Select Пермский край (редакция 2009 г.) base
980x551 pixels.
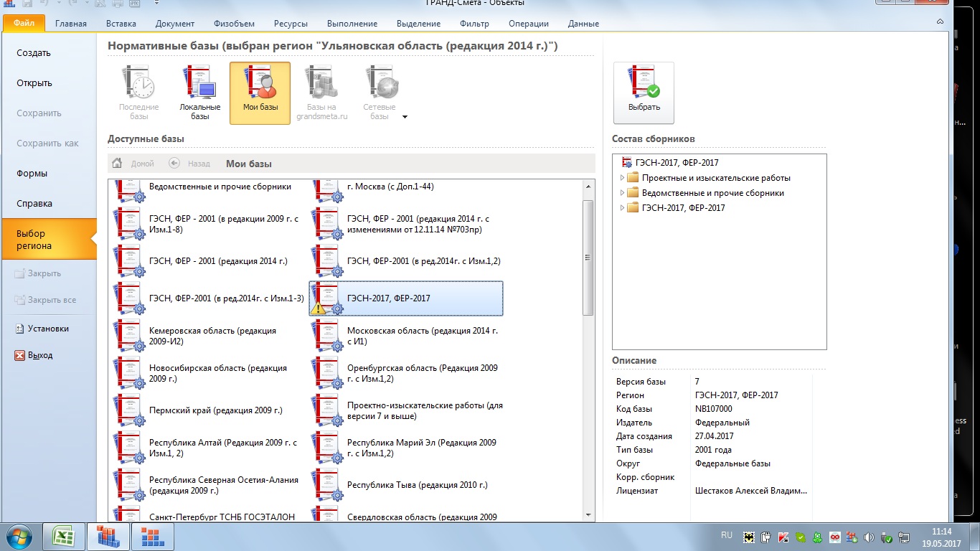[x=208, y=410]
